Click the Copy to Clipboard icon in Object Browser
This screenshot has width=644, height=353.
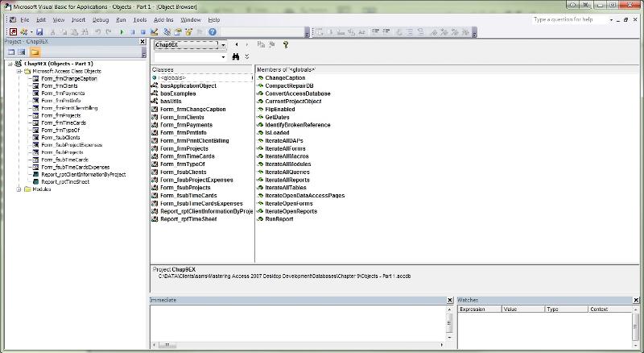tap(261, 44)
